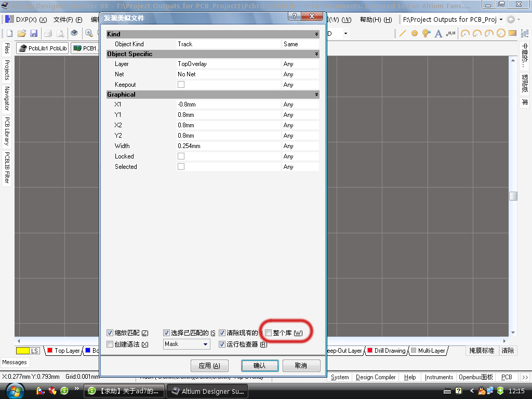Collapse the Kind section
The width and height of the screenshot is (532, 399).
[x=316, y=34]
